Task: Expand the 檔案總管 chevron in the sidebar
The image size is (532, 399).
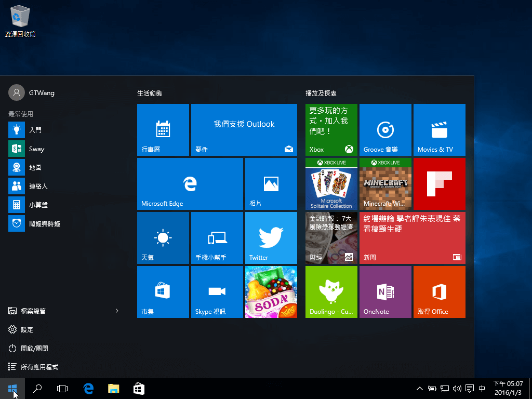Action: click(x=116, y=310)
